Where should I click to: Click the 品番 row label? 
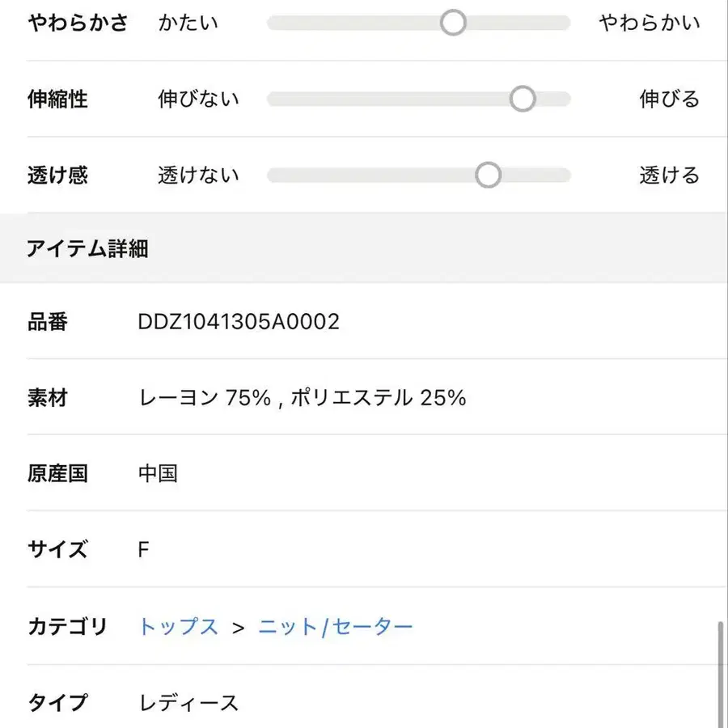tap(49, 322)
